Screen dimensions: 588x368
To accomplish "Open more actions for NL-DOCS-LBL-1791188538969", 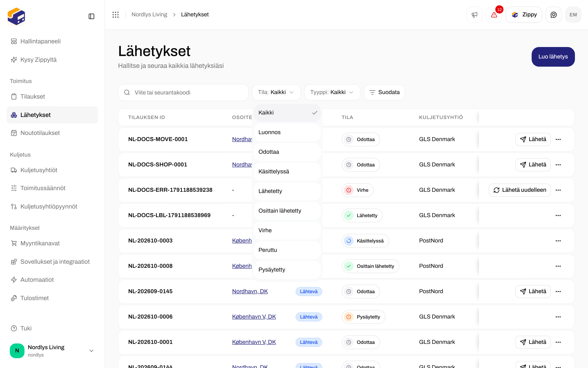I will [558, 215].
